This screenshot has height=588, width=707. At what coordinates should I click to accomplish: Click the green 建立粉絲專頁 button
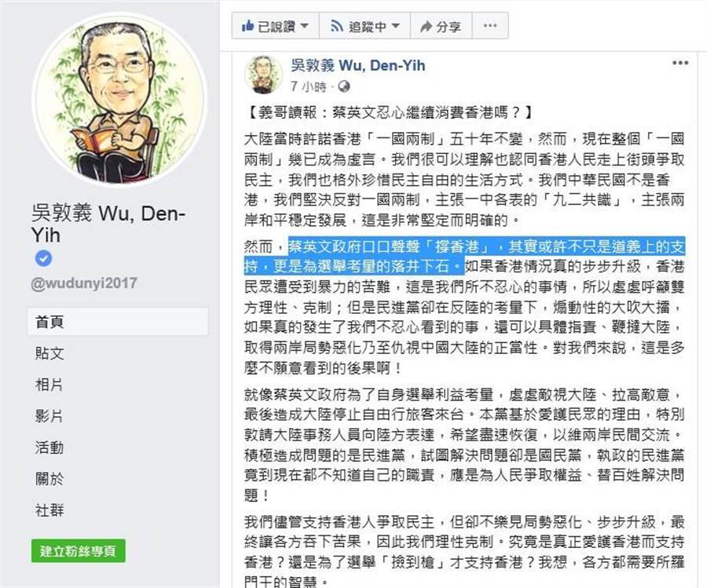[x=79, y=550]
